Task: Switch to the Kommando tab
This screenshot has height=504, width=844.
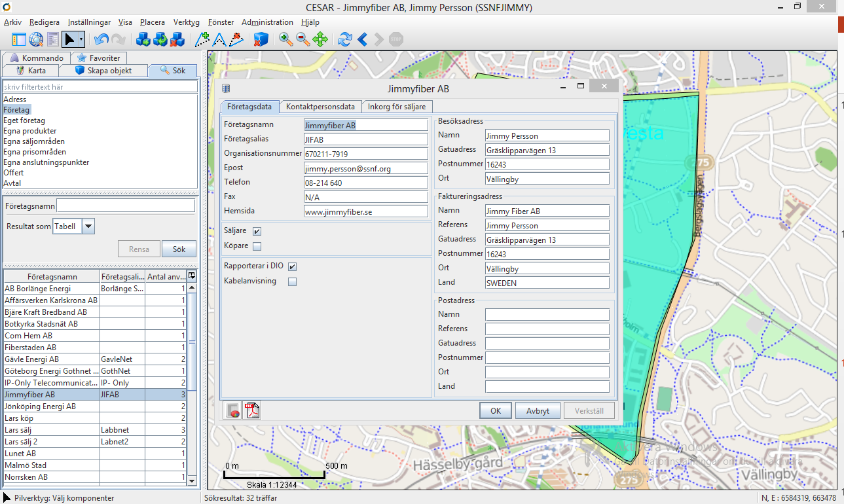Action: click(x=37, y=58)
